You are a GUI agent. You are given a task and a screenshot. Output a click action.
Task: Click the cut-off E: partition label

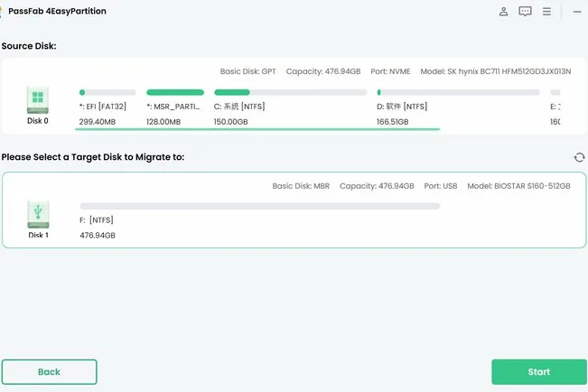pos(555,107)
